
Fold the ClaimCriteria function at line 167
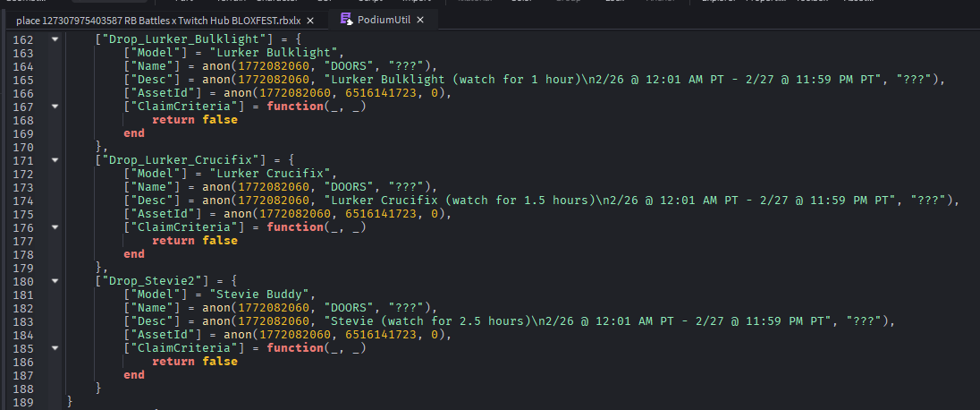pyautogui.click(x=55, y=106)
